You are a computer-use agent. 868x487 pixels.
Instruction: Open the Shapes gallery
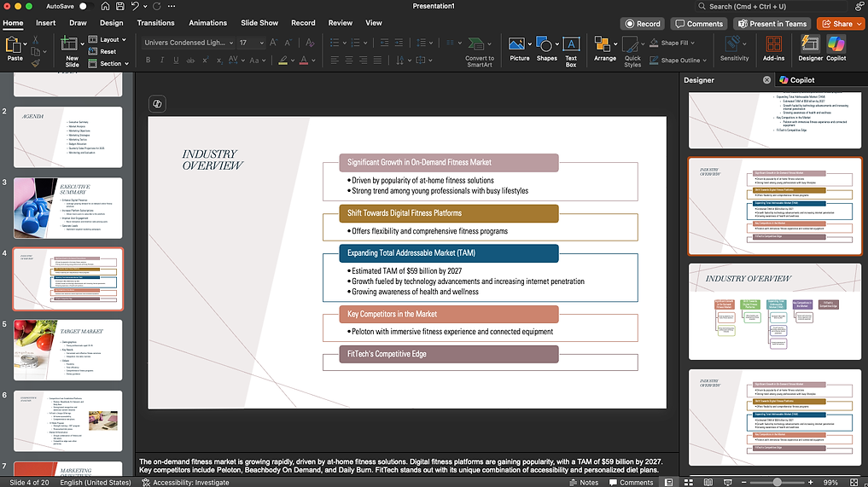(x=546, y=49)
